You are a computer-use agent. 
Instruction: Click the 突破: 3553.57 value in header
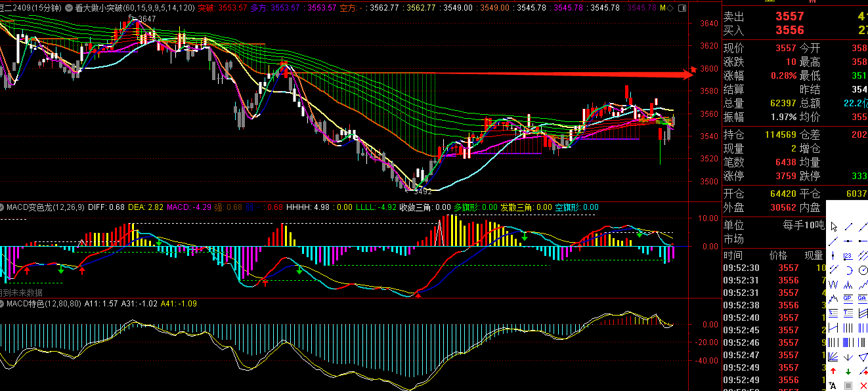click(223, 8)
